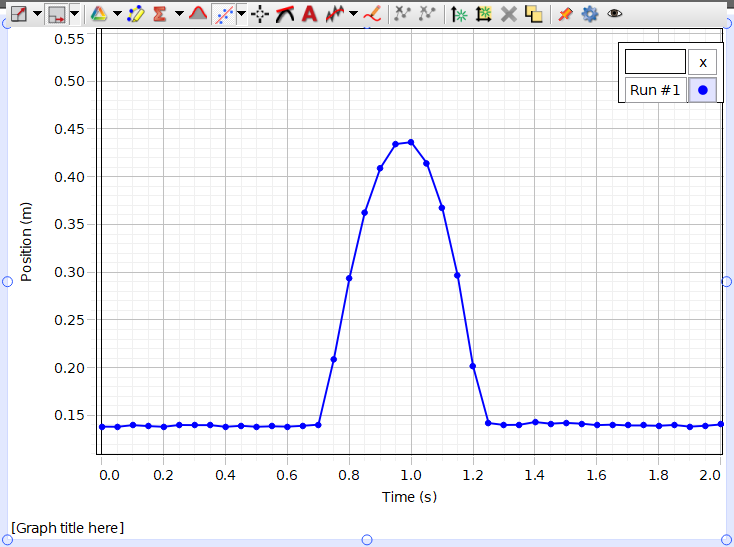Toggle the eye visibility icon
Image resolution: width=734 pixels, height=547 pixels.
pyautogui.click(x=615, y=14)
